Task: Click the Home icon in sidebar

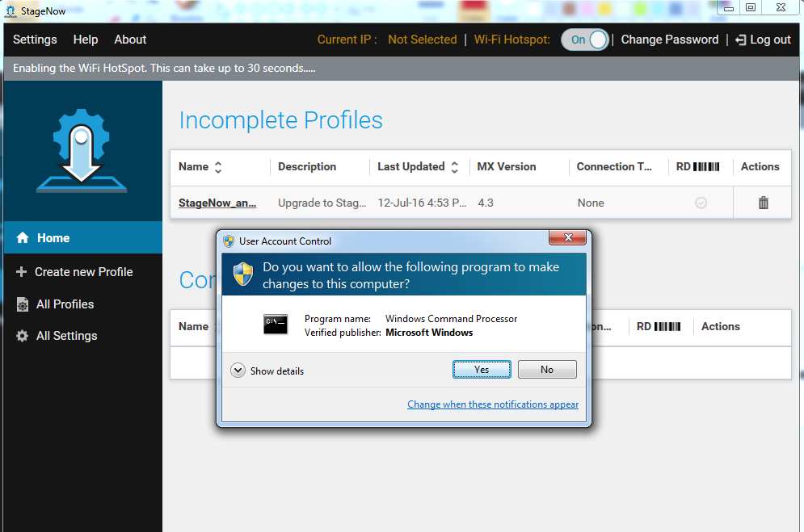Action: (23, 238)
